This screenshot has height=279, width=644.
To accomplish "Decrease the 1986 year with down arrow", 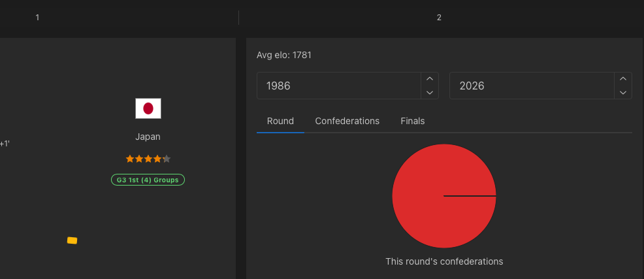I will coord(429,93).
